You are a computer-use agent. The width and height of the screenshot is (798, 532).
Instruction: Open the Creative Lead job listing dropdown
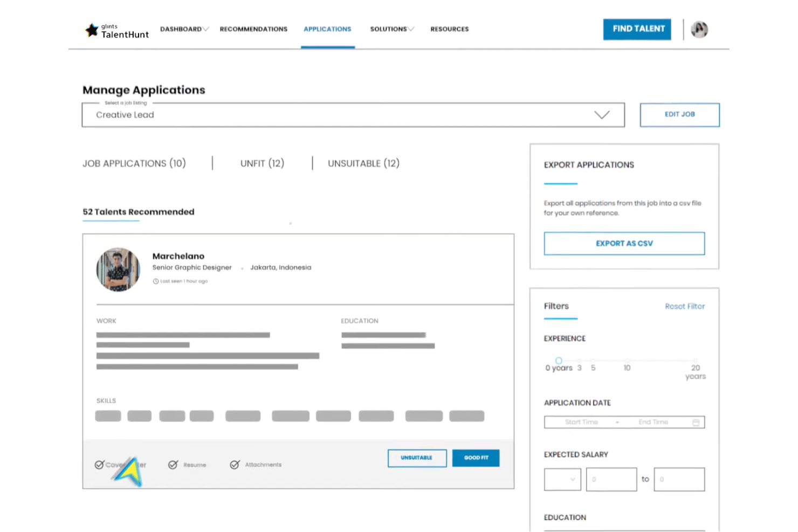(x=353, y=115)
